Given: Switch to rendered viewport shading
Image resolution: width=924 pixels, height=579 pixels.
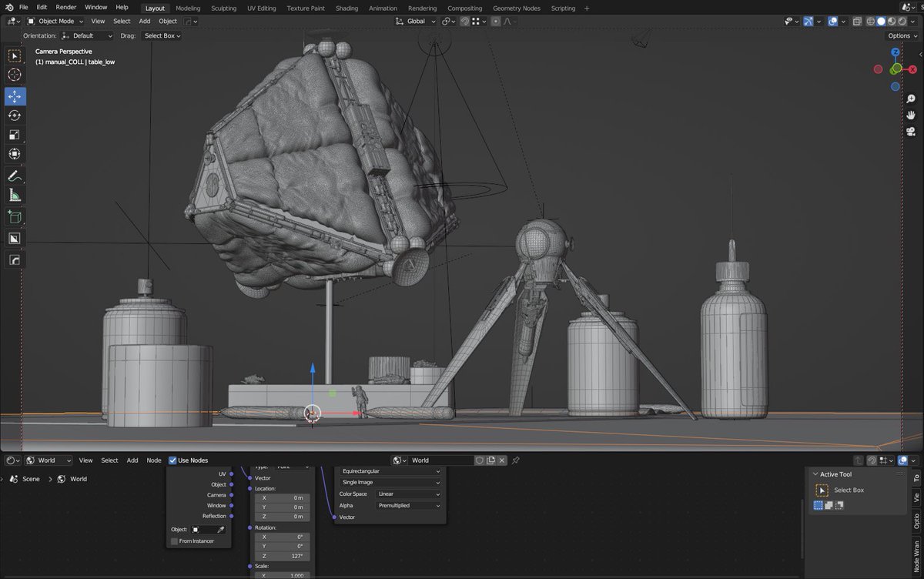Looking at the screenshot, I should (902, 22).
